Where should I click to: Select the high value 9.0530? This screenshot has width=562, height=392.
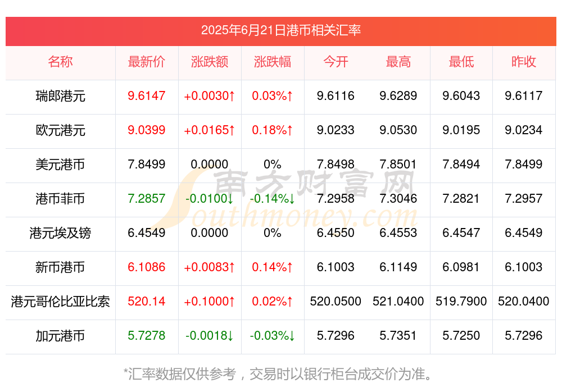point(398,130)
